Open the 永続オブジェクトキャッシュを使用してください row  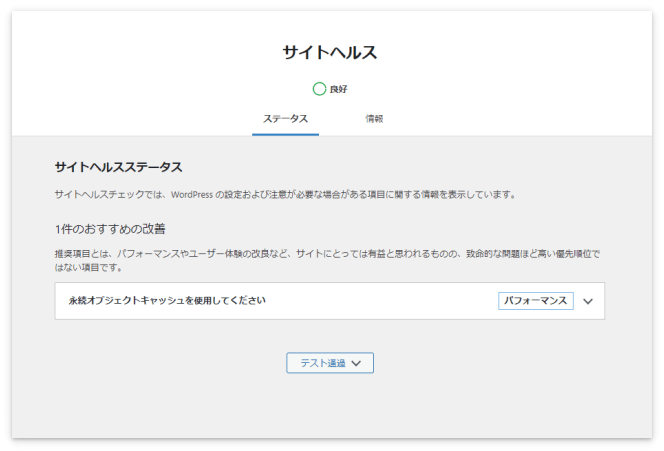[329, 301]
